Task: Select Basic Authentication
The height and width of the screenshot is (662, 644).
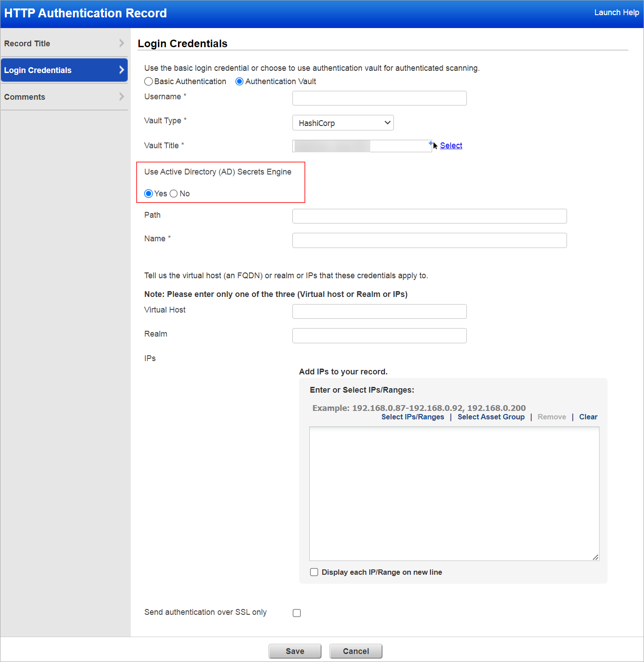Action: point(149,81)
